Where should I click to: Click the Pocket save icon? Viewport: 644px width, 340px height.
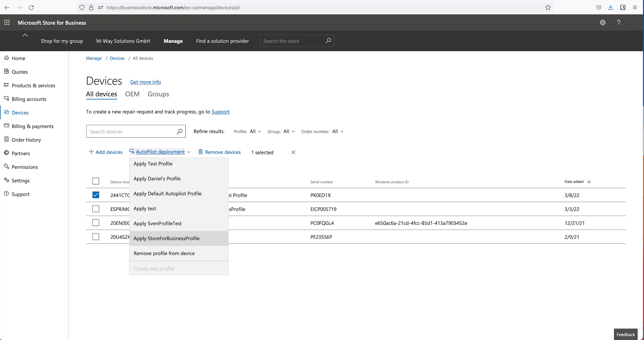(x=599, y=8)
